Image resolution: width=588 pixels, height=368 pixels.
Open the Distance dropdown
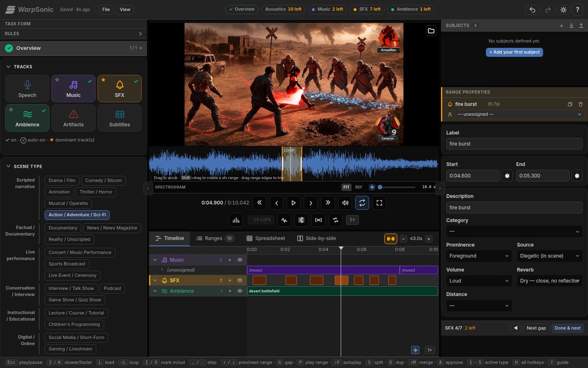pyautogui.click(x=479, y=306)
